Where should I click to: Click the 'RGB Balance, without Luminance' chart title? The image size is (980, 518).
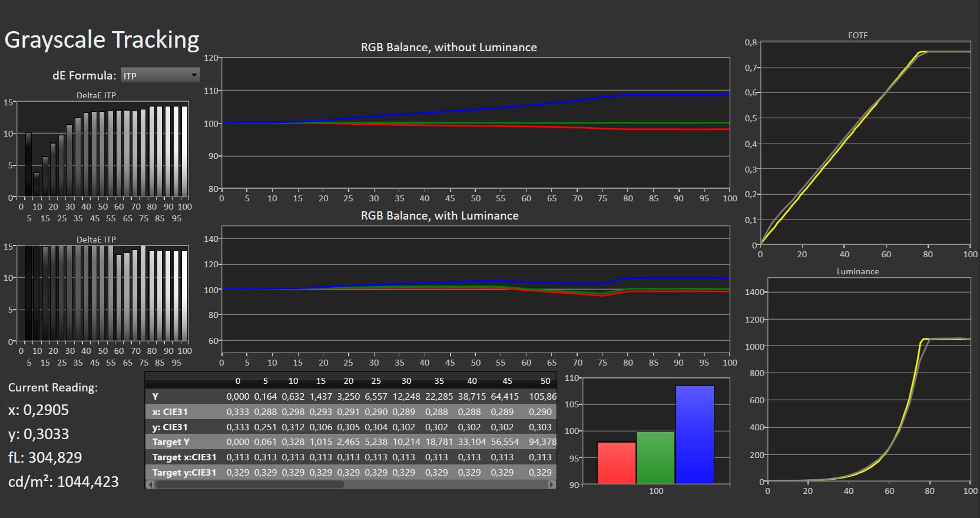point(449,48)
